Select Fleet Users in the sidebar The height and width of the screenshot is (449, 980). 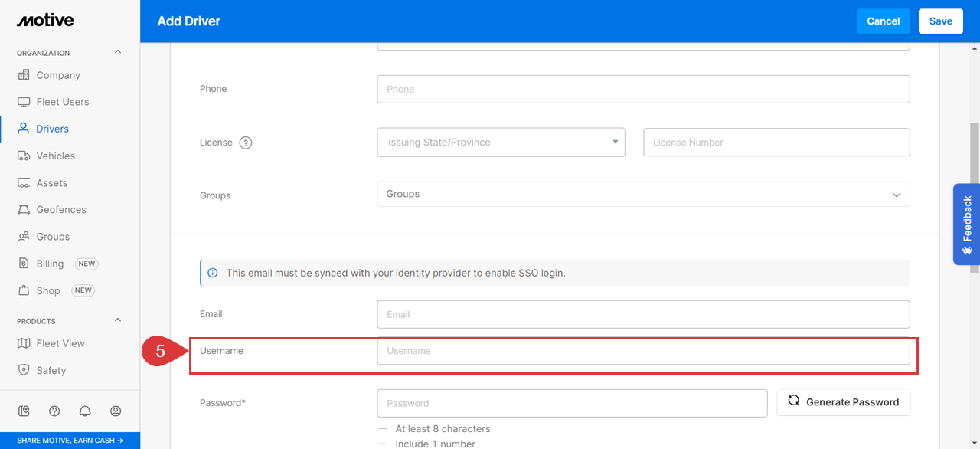click(63, 102)
